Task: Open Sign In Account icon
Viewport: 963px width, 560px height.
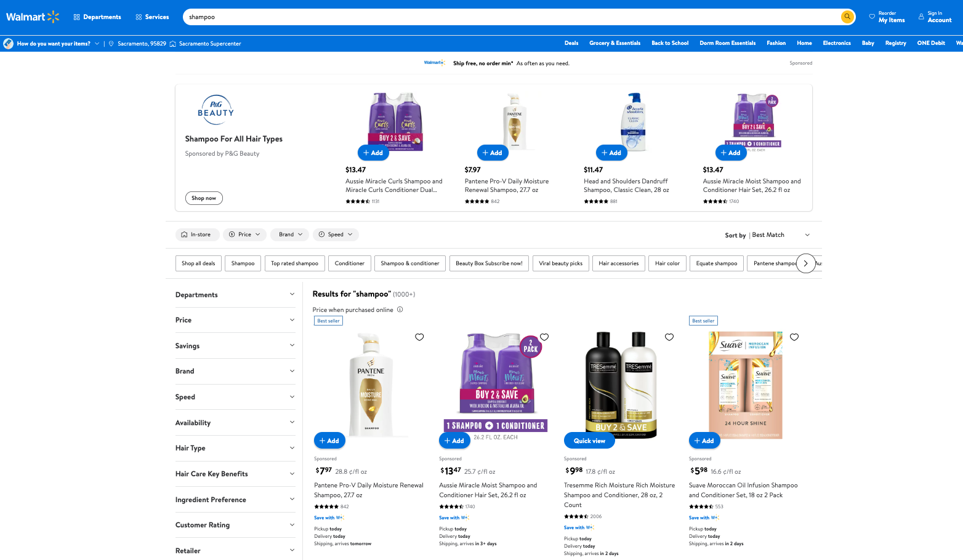Action: coord(921,17)
